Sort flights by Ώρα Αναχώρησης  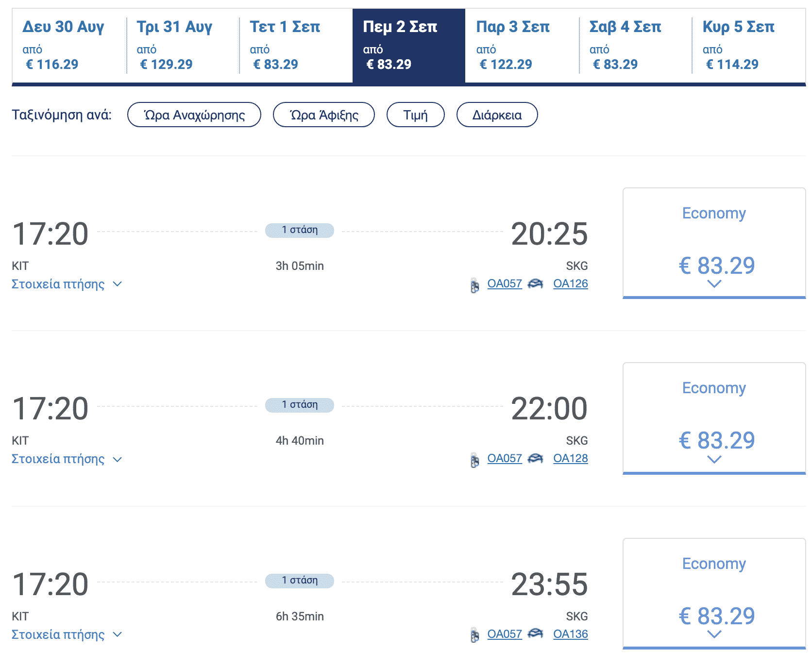(194, 115)
